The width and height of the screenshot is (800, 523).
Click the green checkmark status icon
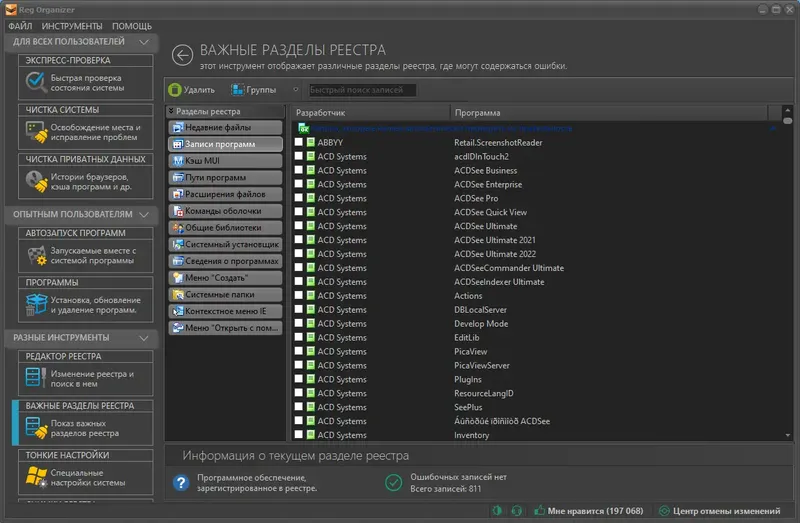393,482
